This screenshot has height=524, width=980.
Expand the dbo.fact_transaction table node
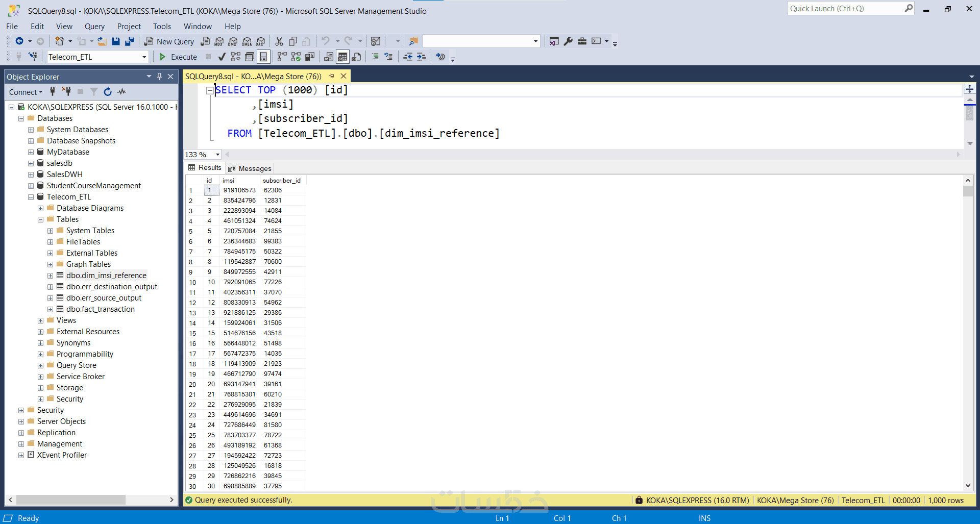(x=51, y=309)
